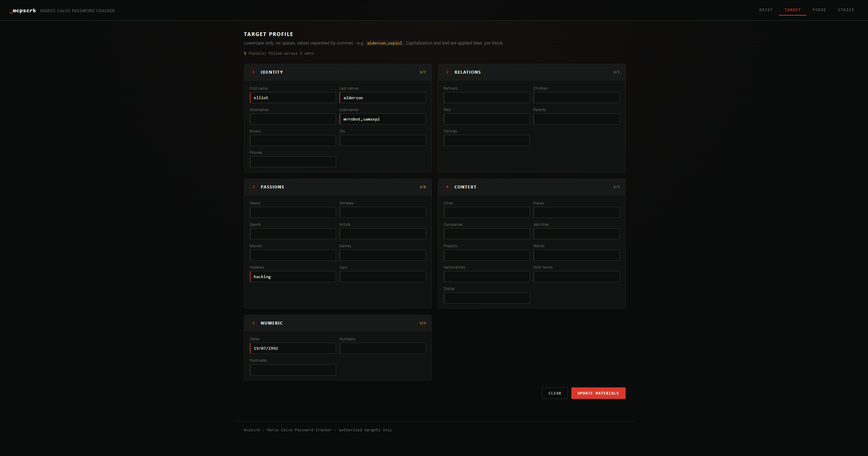Click the Companies input field
Screen dimensions: 868x456
(486, 234)
